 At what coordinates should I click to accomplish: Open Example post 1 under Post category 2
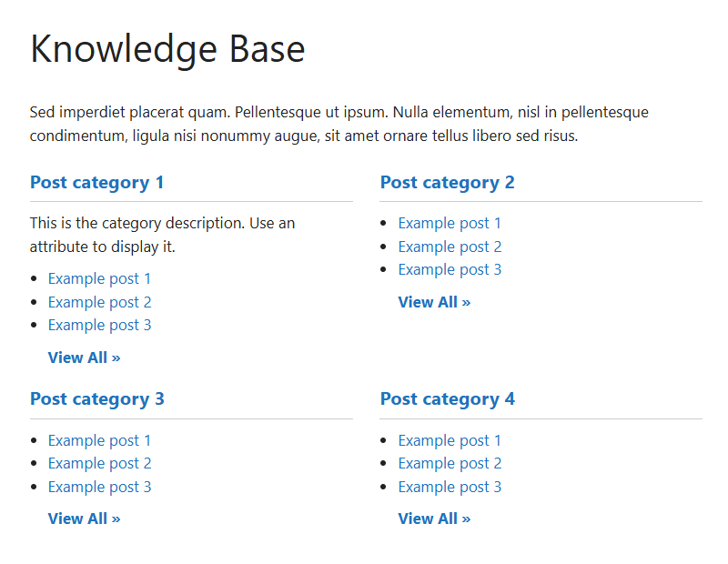[450, 223]
